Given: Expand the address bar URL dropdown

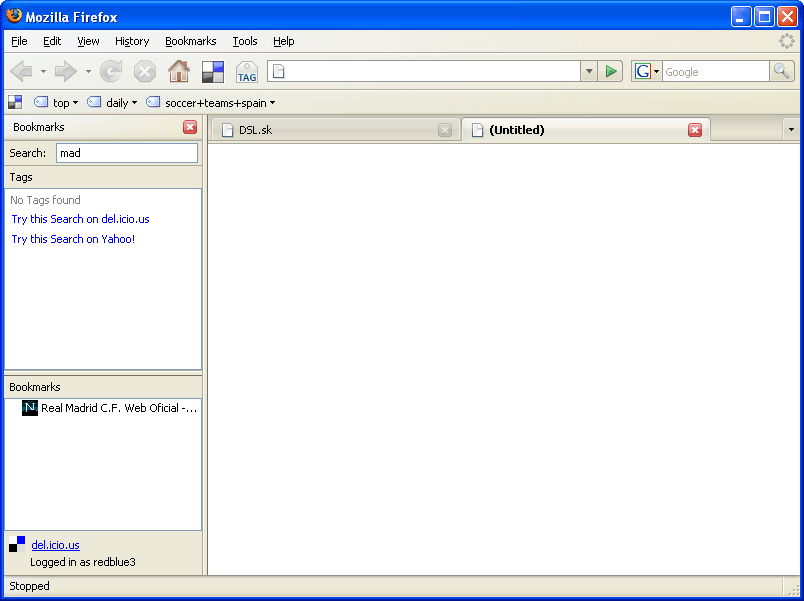Looking at the screenshot, I should point(589,71).
